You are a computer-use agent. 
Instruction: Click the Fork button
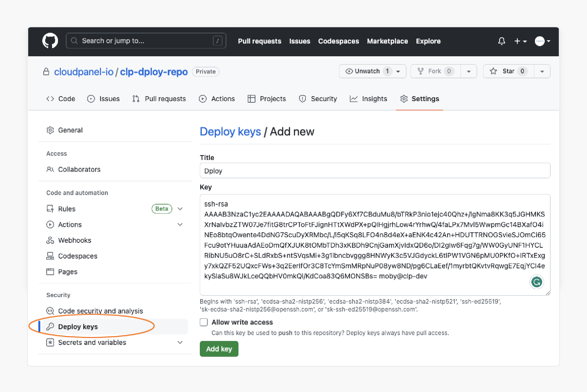(436, 71)
